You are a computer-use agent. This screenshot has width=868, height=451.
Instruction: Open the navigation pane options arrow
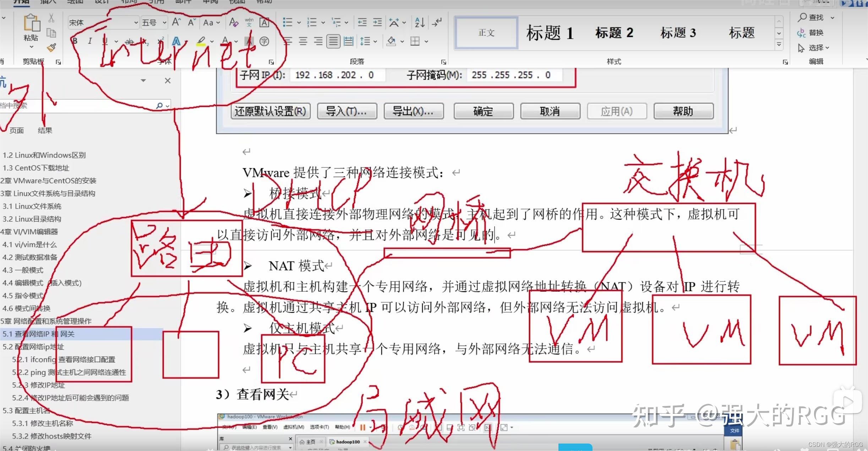143,81
